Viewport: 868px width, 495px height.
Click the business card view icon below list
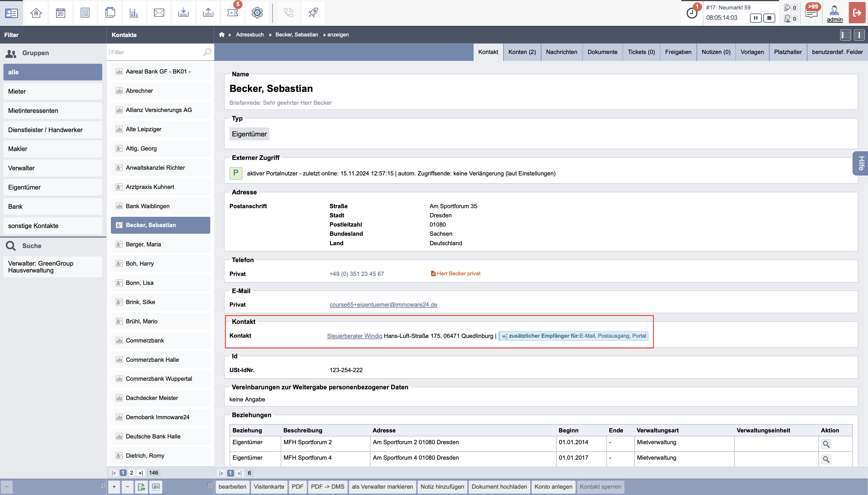[156, 487]
